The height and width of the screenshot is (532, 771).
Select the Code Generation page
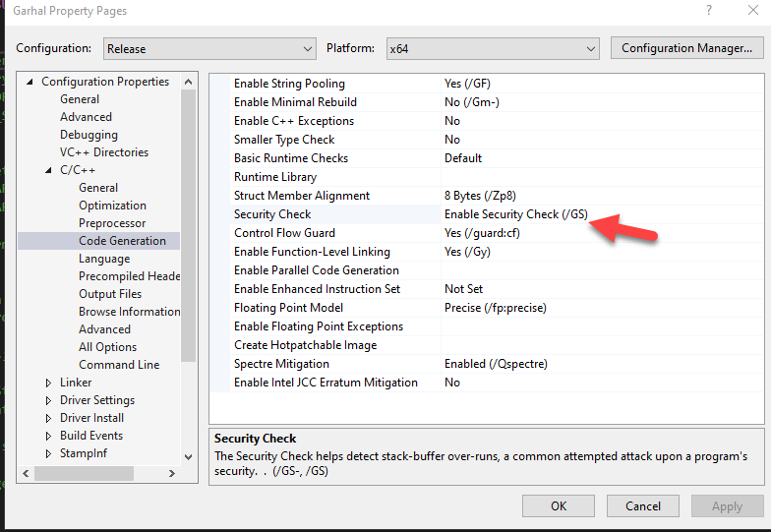pyautogui.click(x=122, y=241)
